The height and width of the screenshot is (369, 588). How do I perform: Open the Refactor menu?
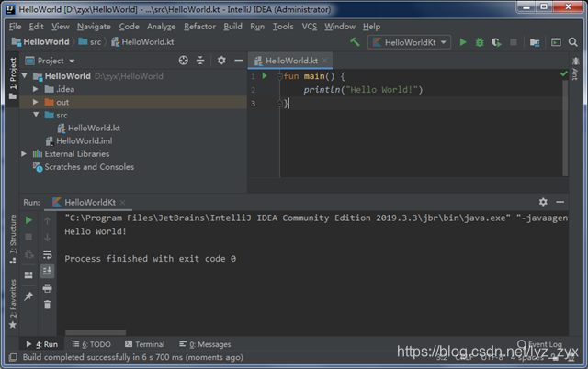[x=199, y=27]
